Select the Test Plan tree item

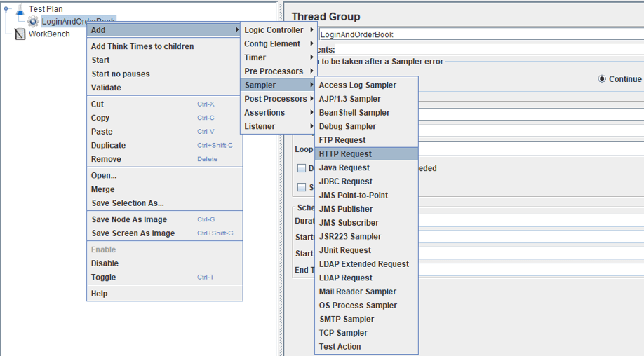point(46,9)
